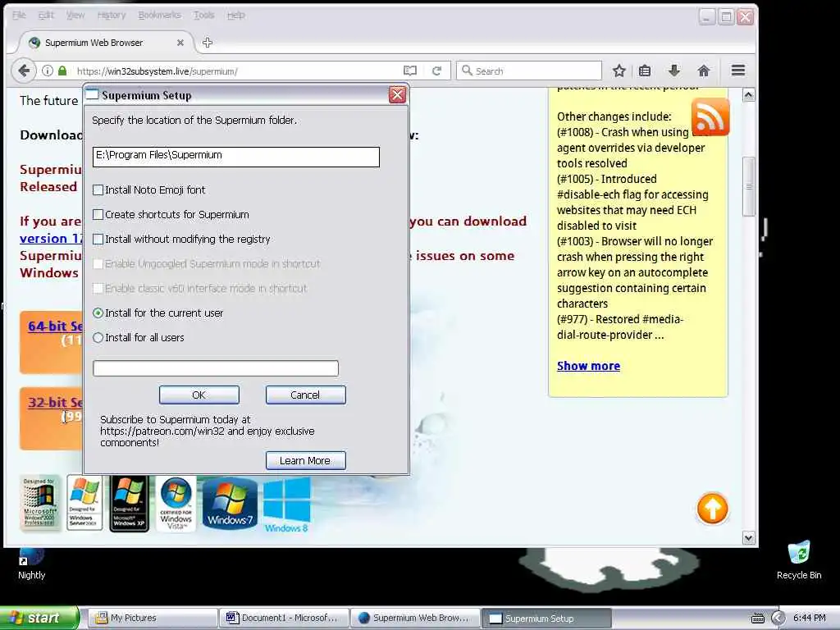Open the Recycle Bin desktop icon
The image size is (840, 630).
pyautogui.click(x=799, y=559)
